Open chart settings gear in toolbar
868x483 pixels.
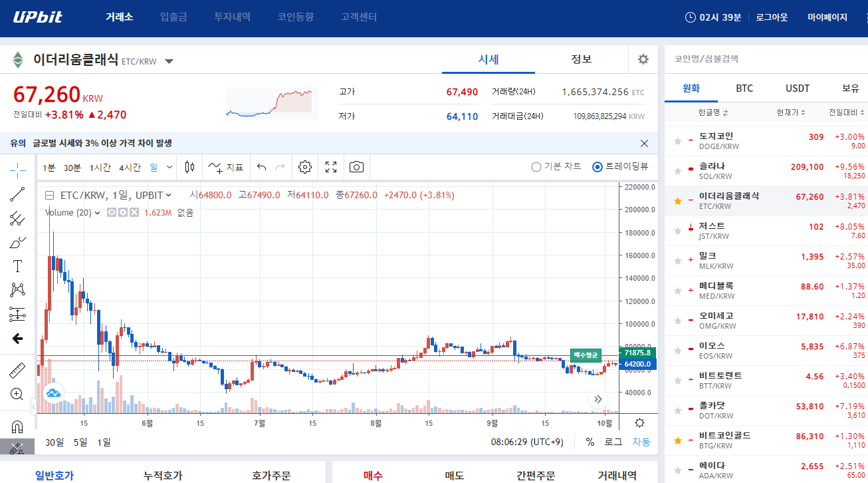tap(305, 167)
